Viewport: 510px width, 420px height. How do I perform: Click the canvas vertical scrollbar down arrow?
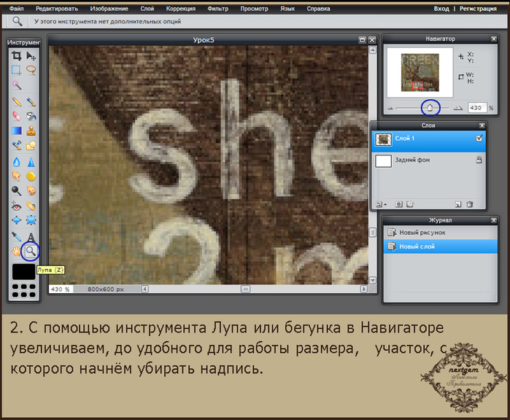pyautogui.click(x=373, y=280)
